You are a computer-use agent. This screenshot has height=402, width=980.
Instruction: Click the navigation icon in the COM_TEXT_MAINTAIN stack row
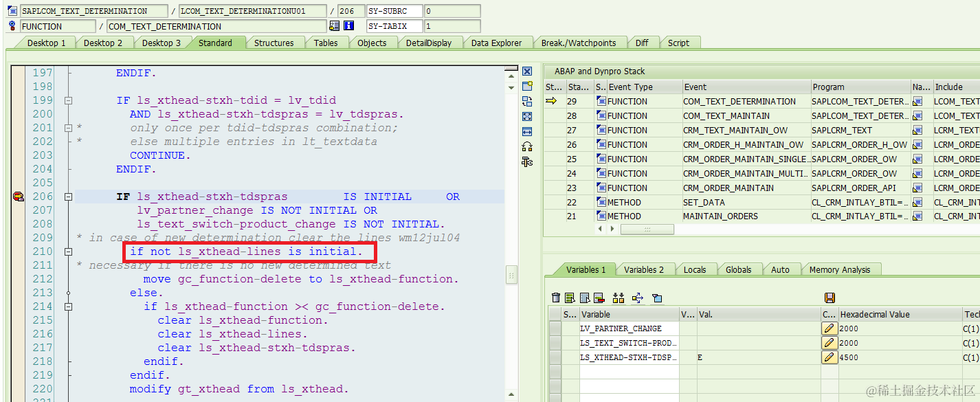point(917,116)
